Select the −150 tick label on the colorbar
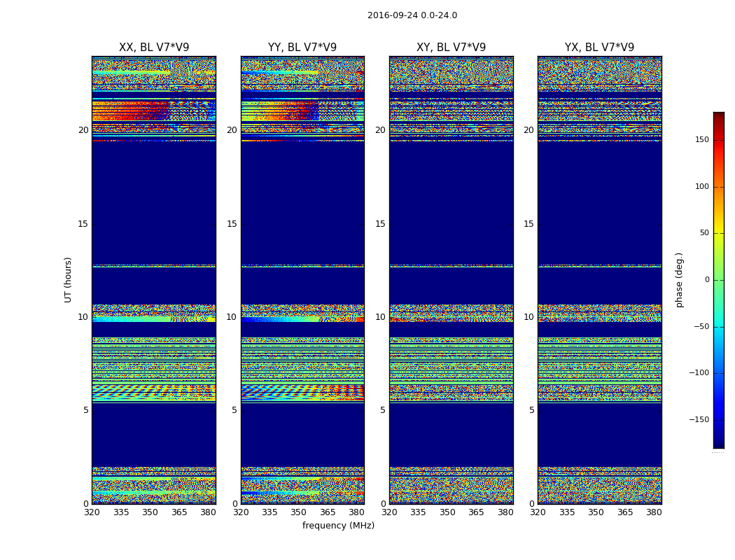 tap(698, 420)
